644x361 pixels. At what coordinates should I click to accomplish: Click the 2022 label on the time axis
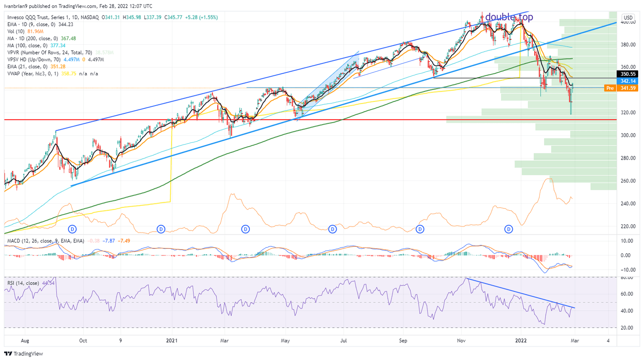(x=521, y=341)
